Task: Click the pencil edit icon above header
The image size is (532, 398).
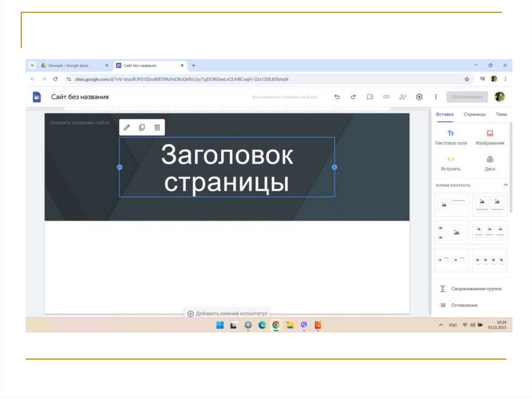Action: pyautogui.click(x=127, y=128)
